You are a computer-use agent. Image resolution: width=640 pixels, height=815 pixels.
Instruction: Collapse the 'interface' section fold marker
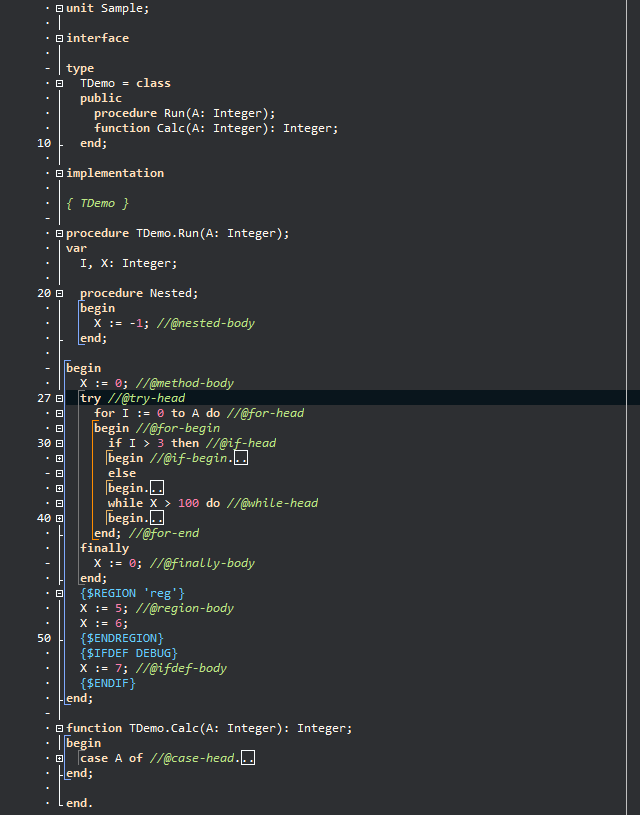pyautogui.click(x=59, y=38)
